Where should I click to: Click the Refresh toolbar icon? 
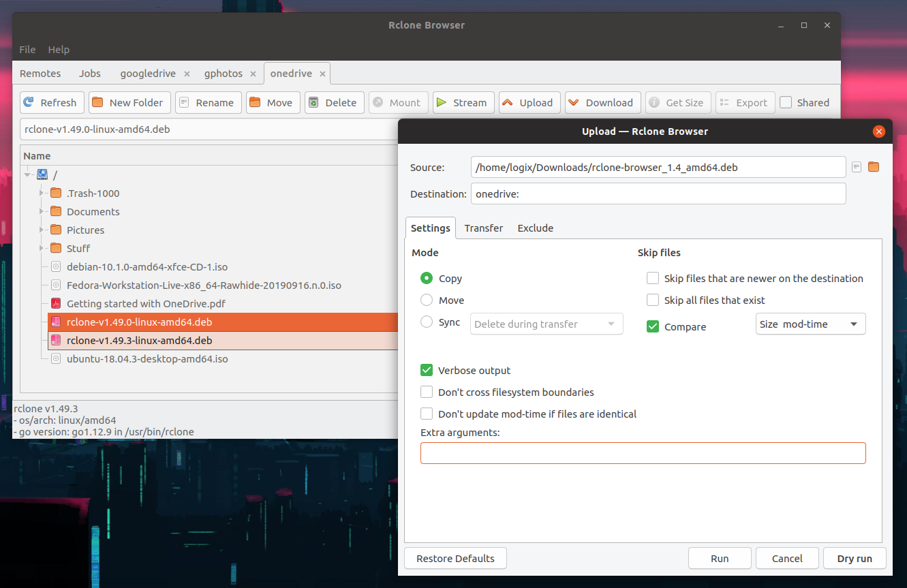[52, 102]
